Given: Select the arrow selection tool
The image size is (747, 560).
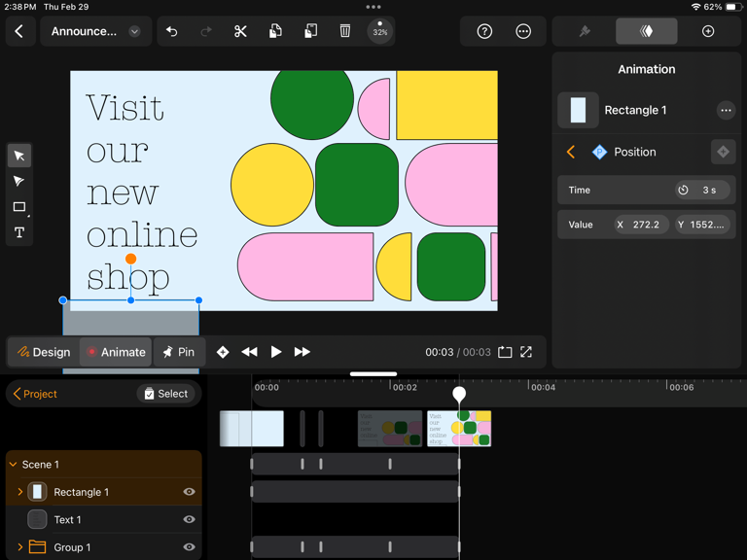Looking at the screenshot, I should [x=19, y=156].
